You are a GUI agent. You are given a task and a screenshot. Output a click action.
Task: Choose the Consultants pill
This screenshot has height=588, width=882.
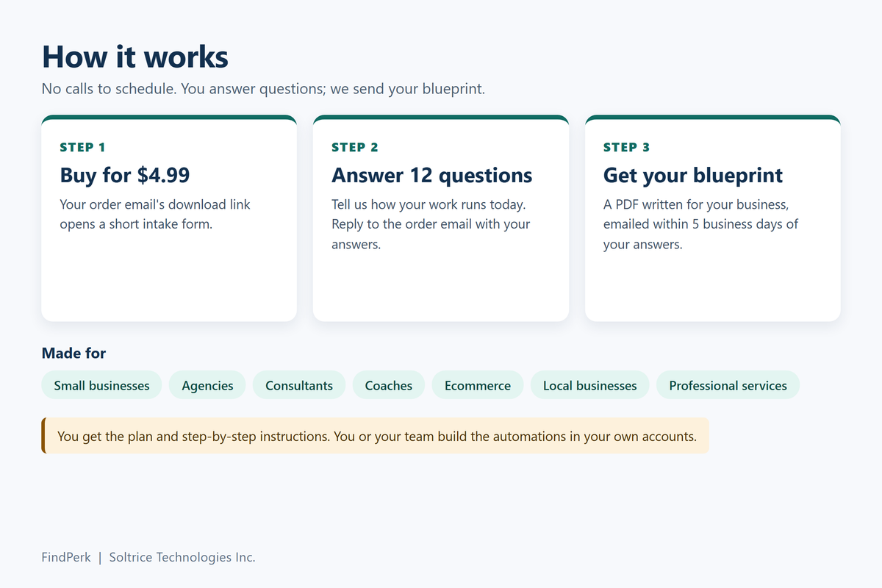(x=299, y=385)
